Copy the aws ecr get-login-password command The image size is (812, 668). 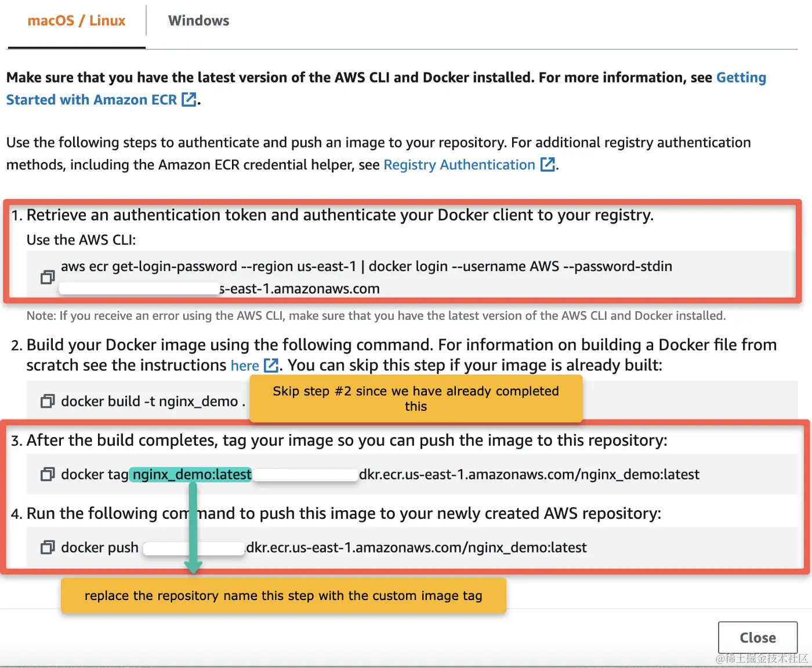point(48,277)
